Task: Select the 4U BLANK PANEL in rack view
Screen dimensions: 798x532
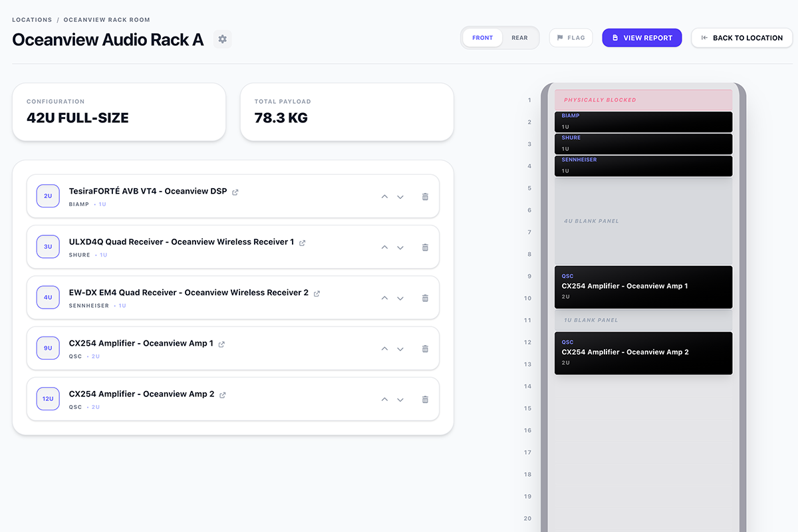Action: [x=643, y=220]
